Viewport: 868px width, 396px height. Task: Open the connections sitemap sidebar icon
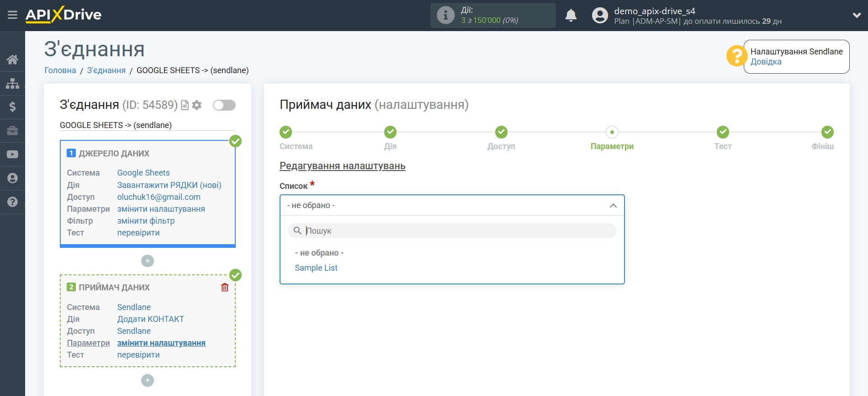[x=12, y=83]
